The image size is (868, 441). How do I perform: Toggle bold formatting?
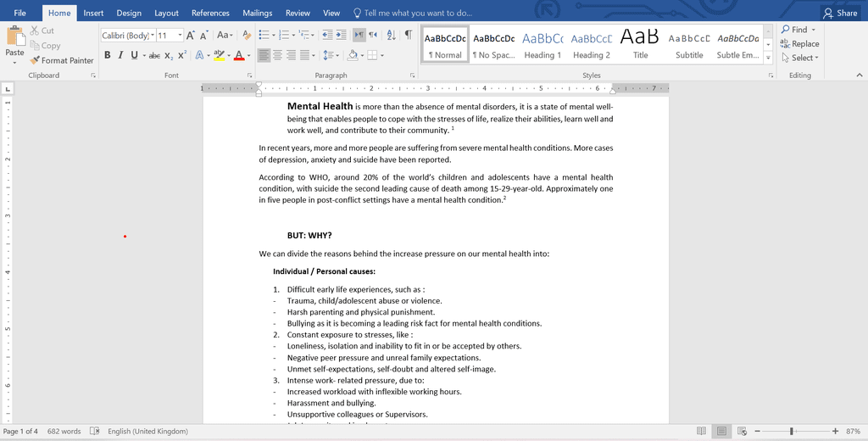click(x=108, y=55)
